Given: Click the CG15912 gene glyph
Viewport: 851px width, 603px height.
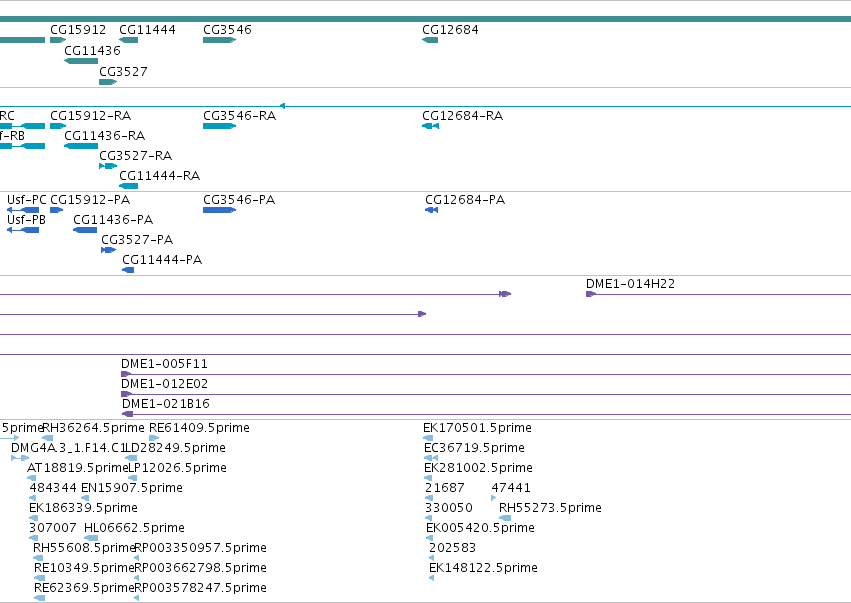Looking at the screenshot, I should 58,40.
